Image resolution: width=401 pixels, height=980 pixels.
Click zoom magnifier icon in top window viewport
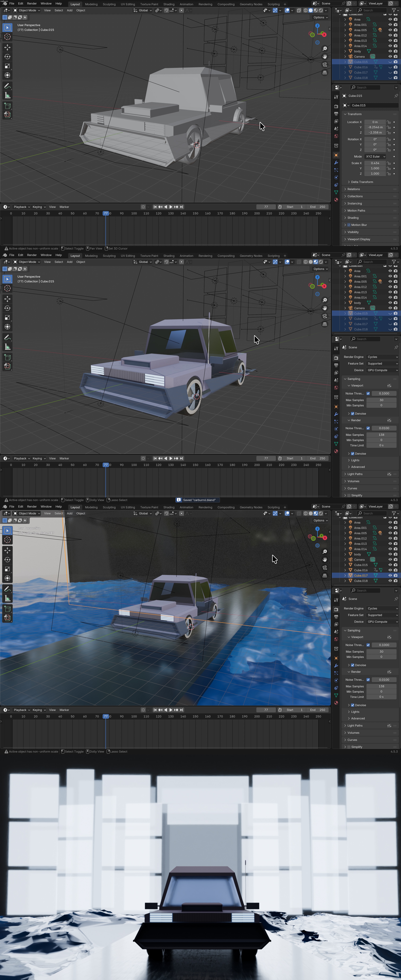325,49
